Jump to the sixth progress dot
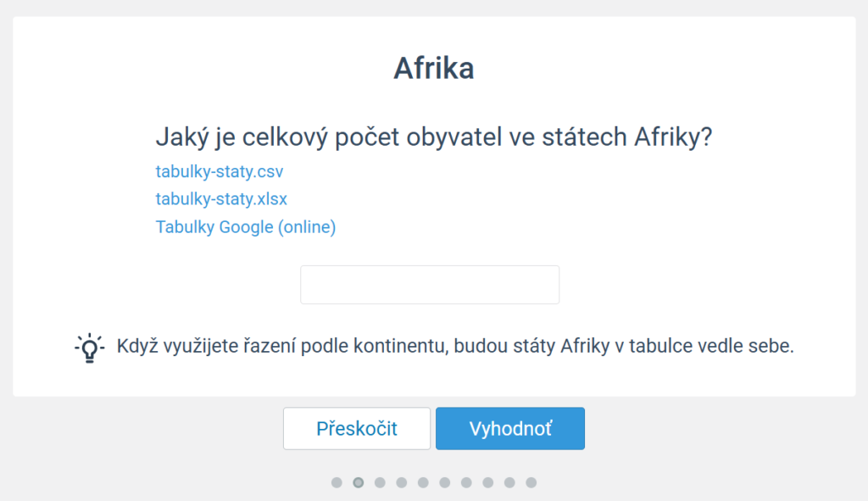The width and height of the screenshot is (868, 501). [x=444, y=482]
